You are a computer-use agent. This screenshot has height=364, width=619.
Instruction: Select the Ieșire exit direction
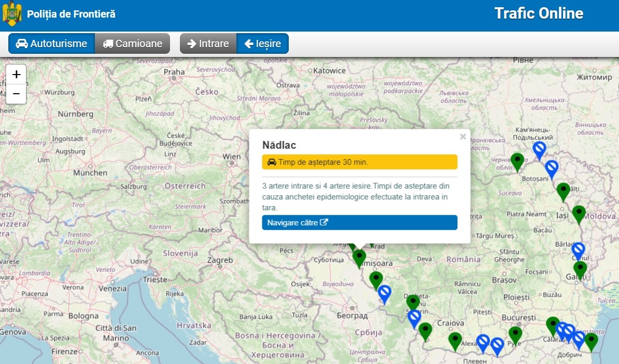click(262, 43)
